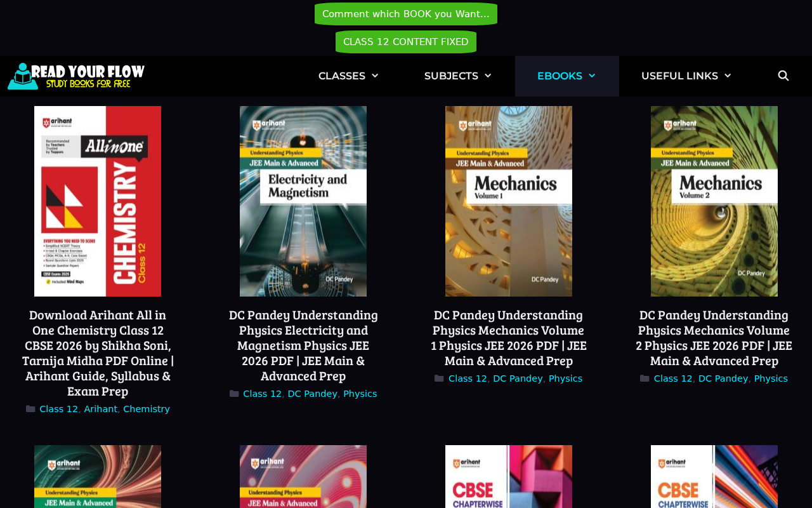
Task: Open first CBSE Chapterwise book cover
Action: click(509, 476)
